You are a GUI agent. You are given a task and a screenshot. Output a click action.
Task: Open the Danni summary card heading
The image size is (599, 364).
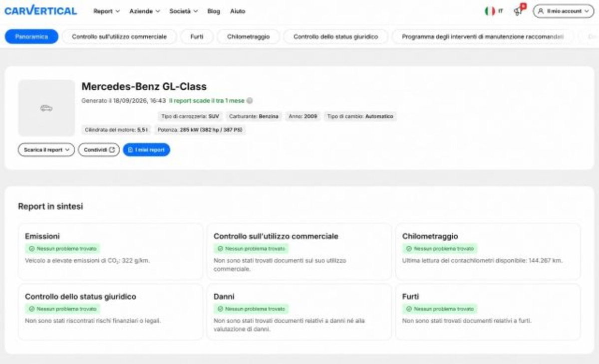224,297
